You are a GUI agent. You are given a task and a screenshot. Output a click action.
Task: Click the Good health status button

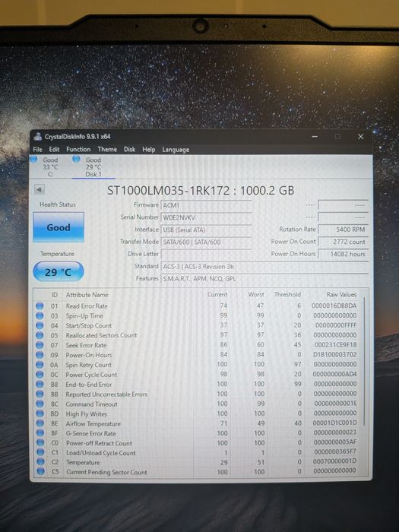pos(59,227)
